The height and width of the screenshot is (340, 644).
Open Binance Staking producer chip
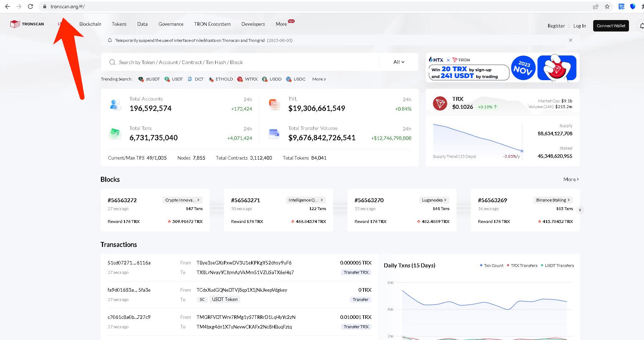pos(553,200)
